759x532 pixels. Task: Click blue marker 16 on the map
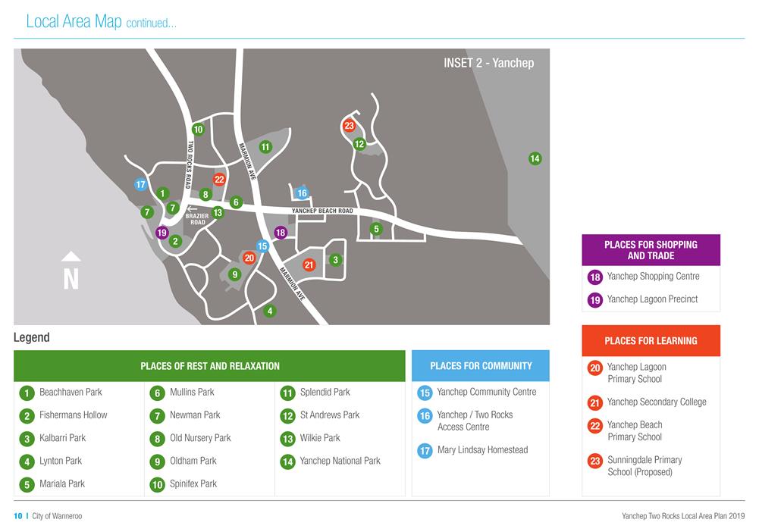pos(302,193)
